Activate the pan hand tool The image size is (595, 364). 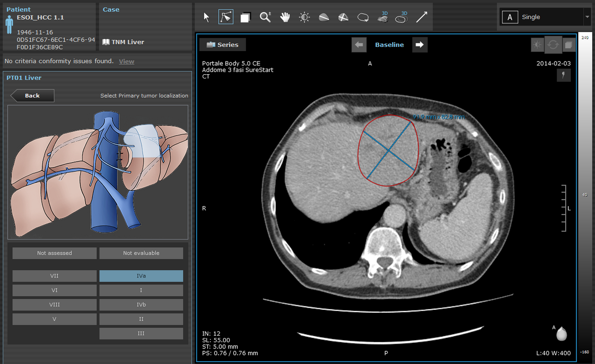(284, 17)
